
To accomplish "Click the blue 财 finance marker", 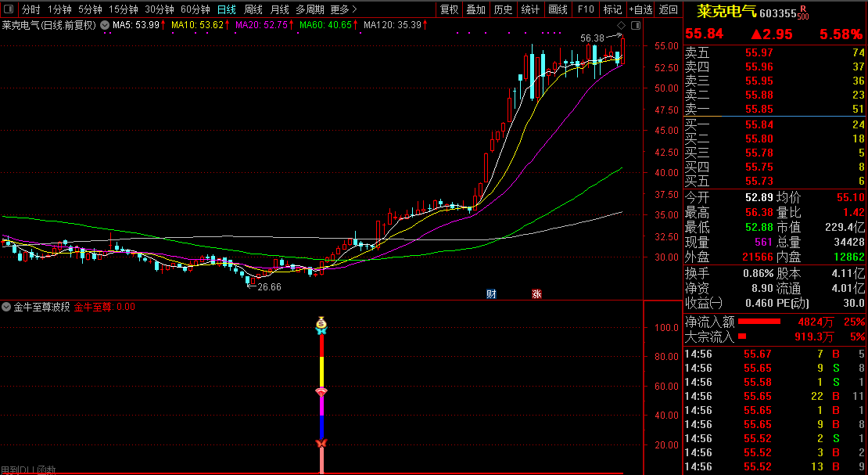I will point(491,294).
